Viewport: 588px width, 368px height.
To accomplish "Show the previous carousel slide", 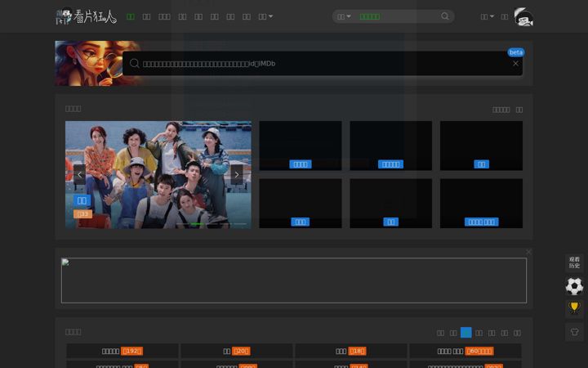I will 79,175.
